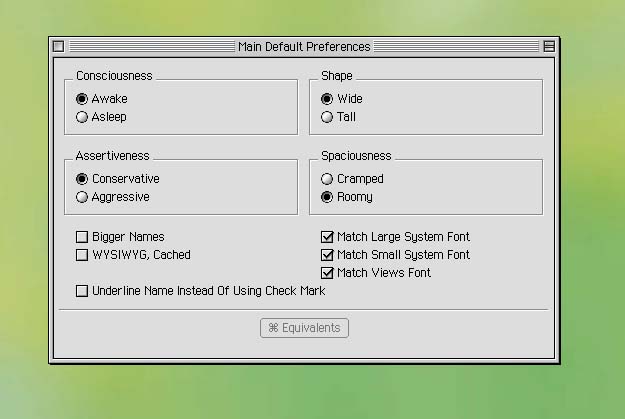This screenshot has width=625, height=419.
Task: Click the Main Default Preferences title bar
Action: pyautogui.click(x=304, y=46)
